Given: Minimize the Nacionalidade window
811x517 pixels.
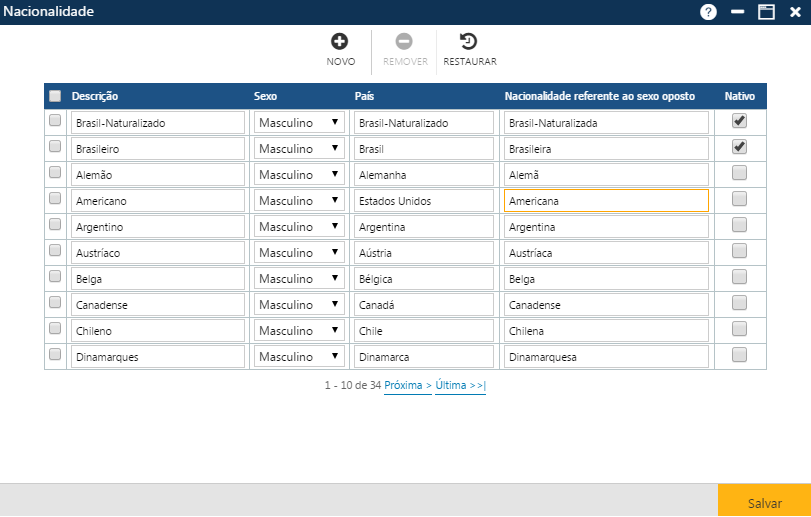Looking at the screenshot, I should click(738, 12).
